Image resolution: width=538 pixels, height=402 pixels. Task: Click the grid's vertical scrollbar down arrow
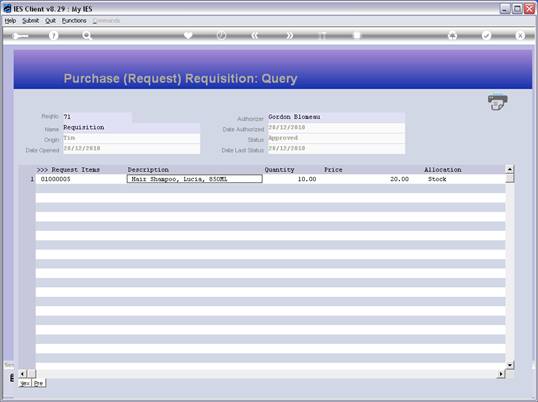point(510,365)
